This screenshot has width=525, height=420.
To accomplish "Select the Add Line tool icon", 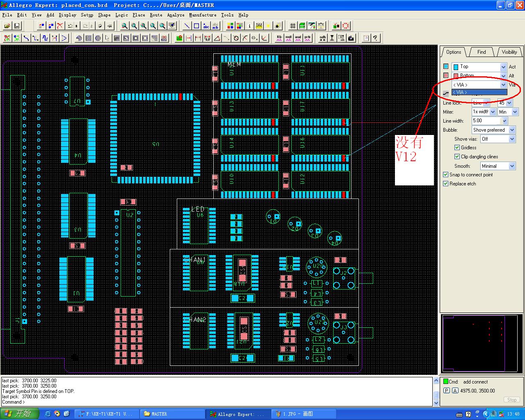I will [187, 26].
